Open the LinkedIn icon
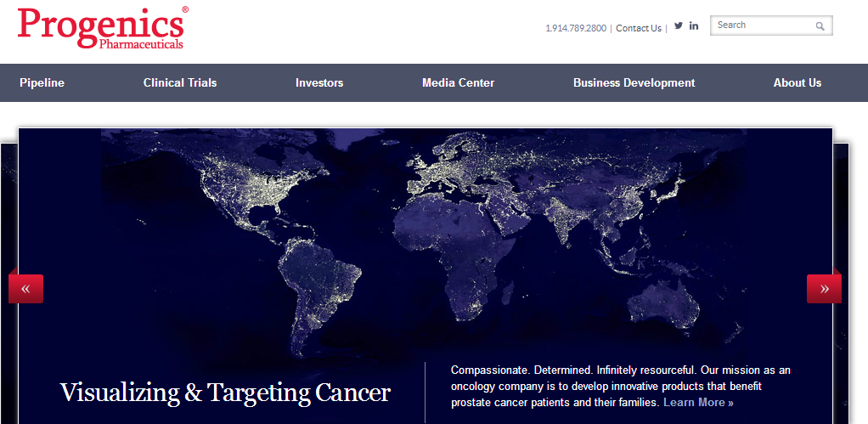The height and width of the screenshot is (424, 868). pos(694,25)
